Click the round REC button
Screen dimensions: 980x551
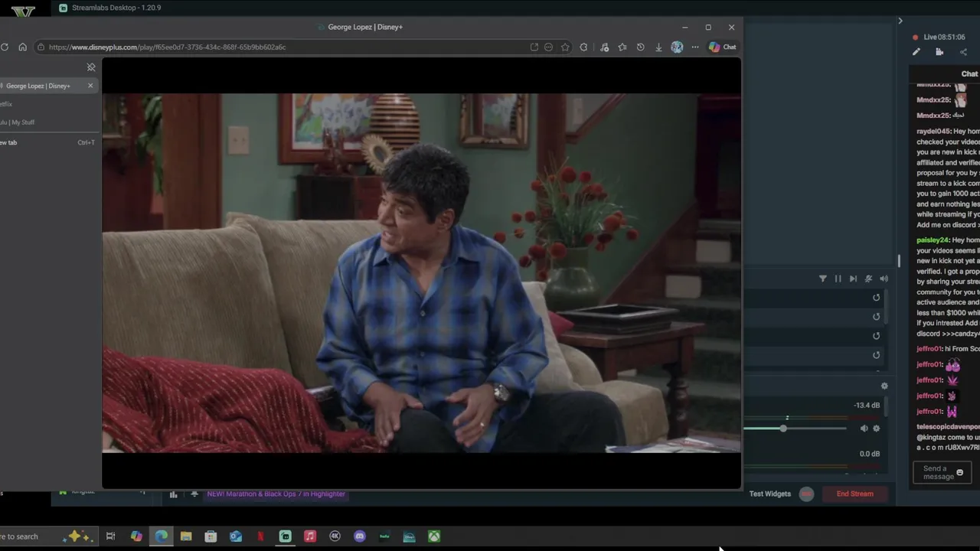coord(806,494)
